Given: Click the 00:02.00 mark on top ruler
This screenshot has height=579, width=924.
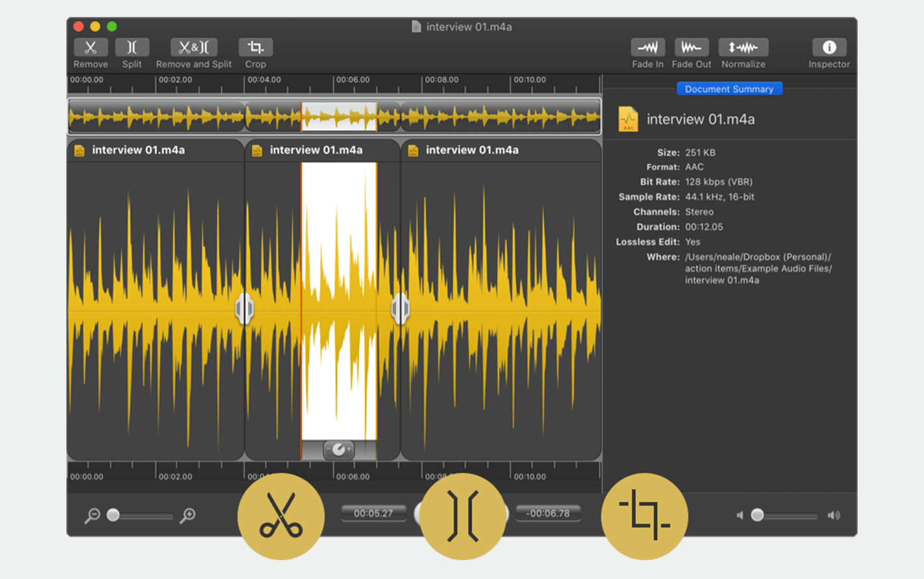Looking at the screenshot, I should click(x=175, y=80).
